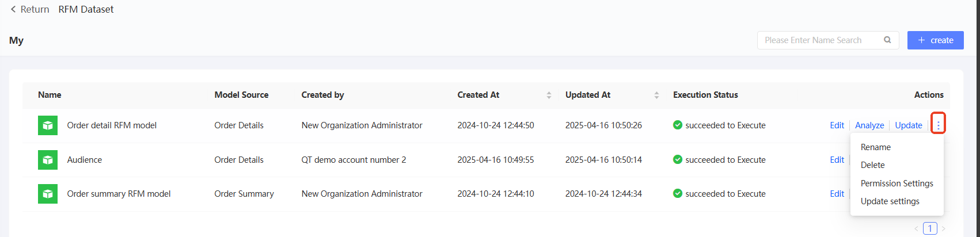Analyze the Order detail RFM model
The width and height of the screenshot is (980, 237).
coord(869,125)
